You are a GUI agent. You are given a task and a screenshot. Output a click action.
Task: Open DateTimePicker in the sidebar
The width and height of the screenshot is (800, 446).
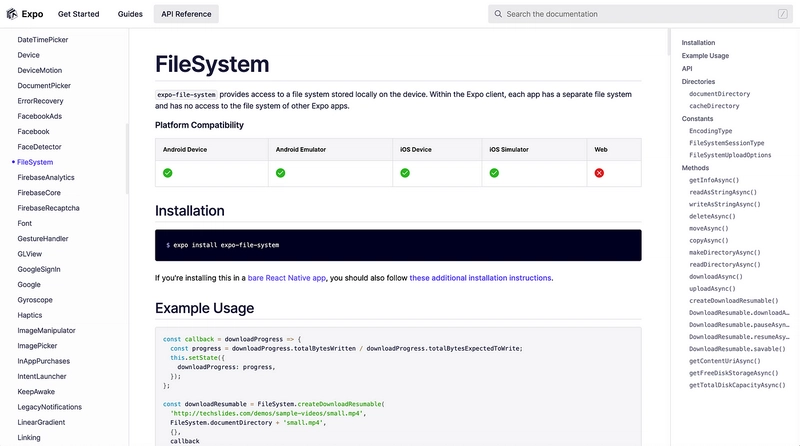43,40
